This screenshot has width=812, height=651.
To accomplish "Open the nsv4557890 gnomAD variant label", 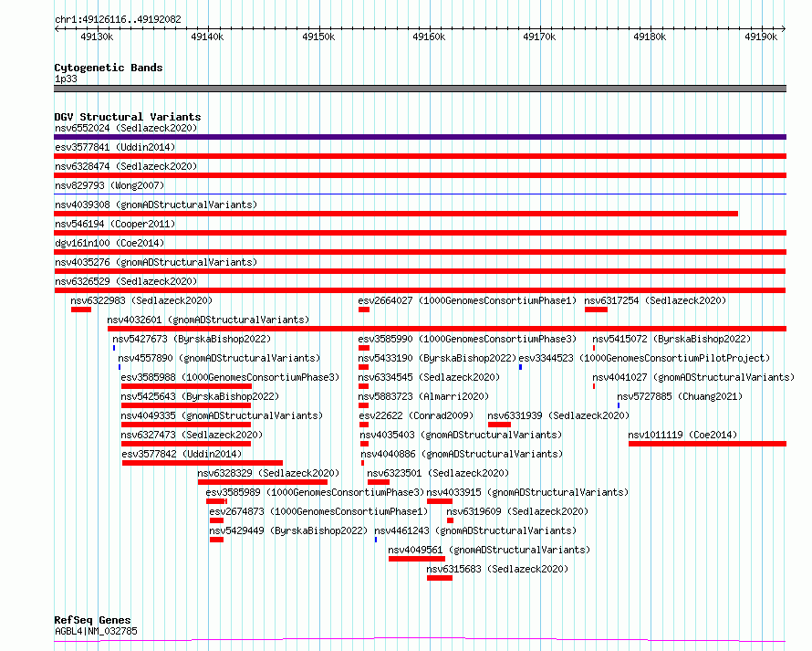I will pos(219,358).
